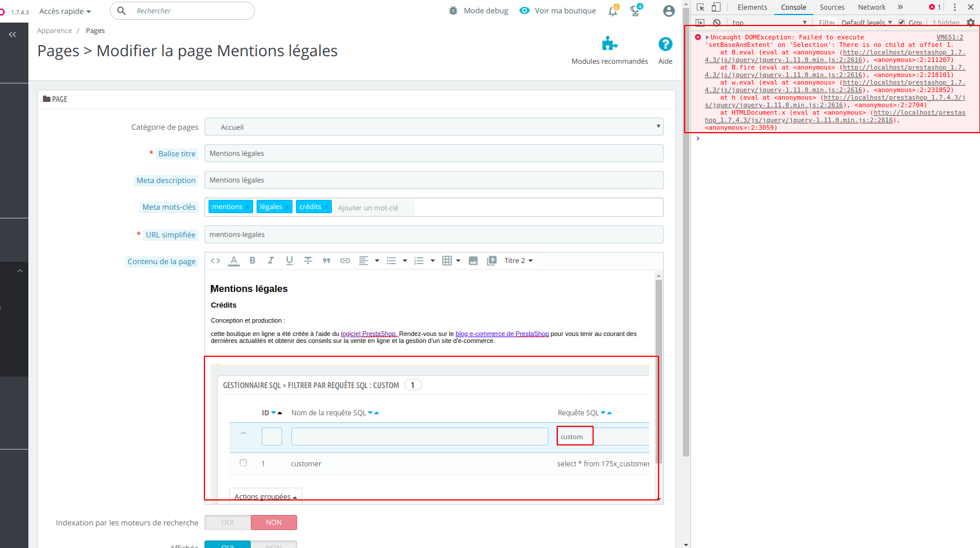Click the numbered list icon
This screenshot has width=980, height=548.
419,261
